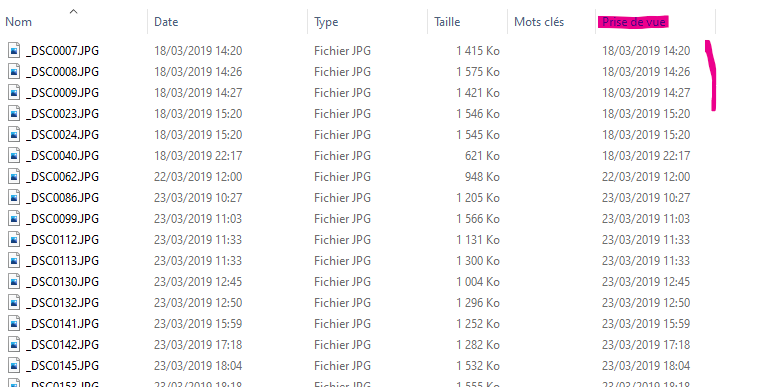Click the file icon next to _DSC0062.JPG

(14, 177)
